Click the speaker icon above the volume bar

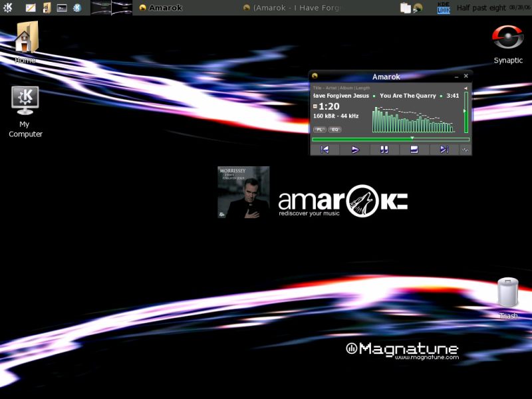pos(465,88)
